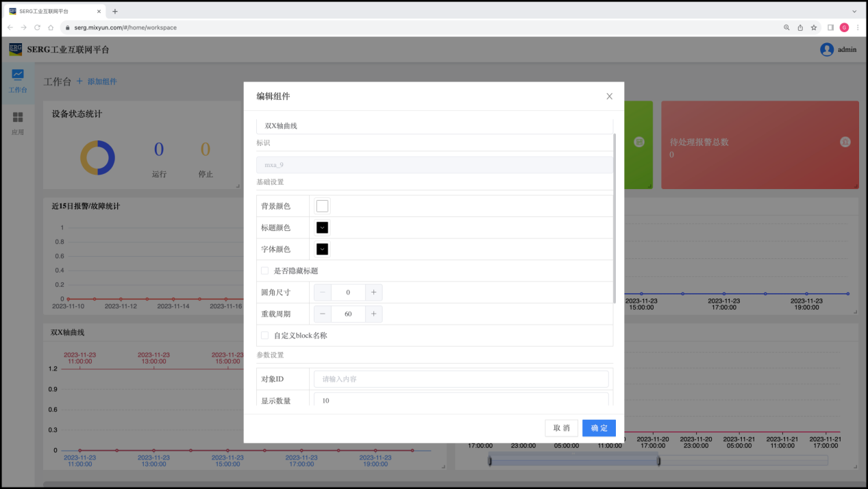Open the 标题颜色 color dropdown
The width and height of the screenshot is (868, 489).
coord(322,227)
